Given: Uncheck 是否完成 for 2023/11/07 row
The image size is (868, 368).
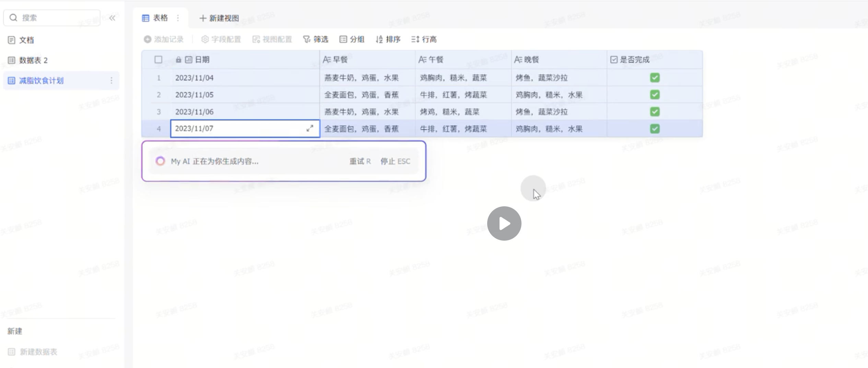Looking at the screenshot, I should [x=655, y=129].
